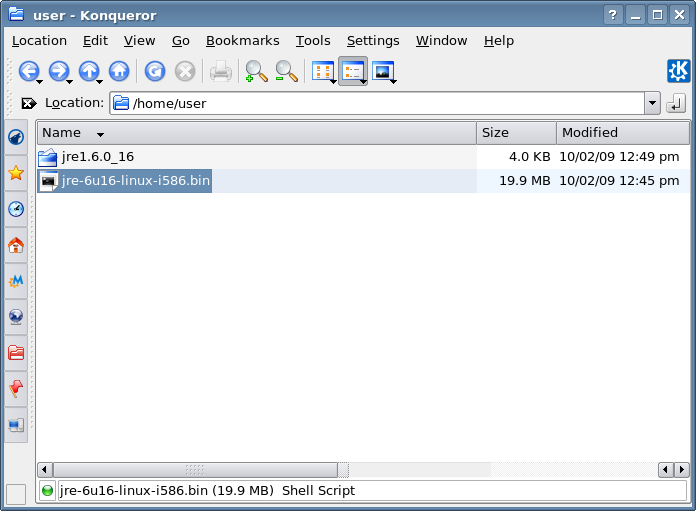Open the Bookmarks star sidebar tab

[x=16, y=173]
